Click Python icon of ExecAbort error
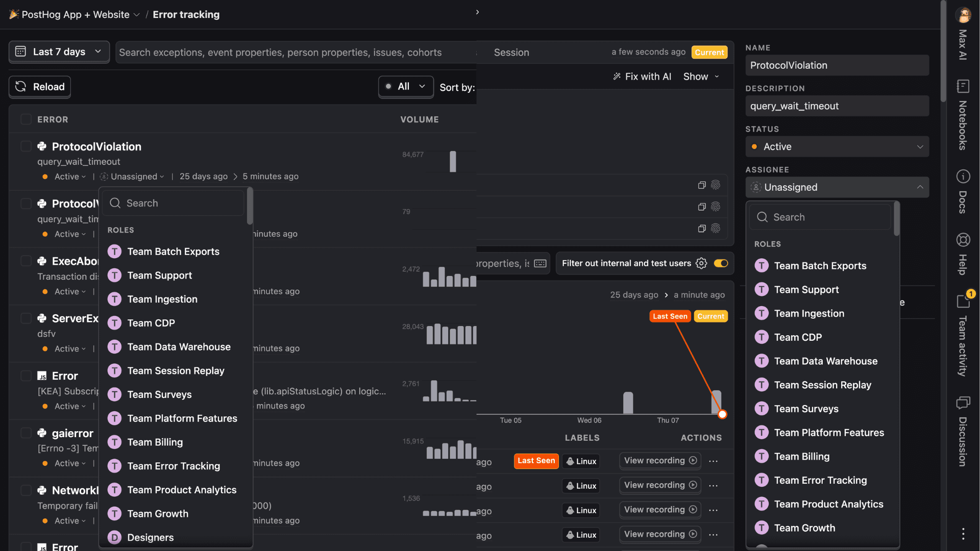 pos(42,261)
